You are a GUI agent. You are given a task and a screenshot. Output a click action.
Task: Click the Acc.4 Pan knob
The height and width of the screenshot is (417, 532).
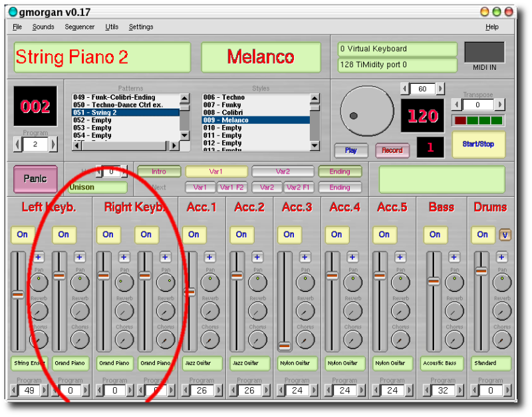pyautogui.click(x=353, y=282)
